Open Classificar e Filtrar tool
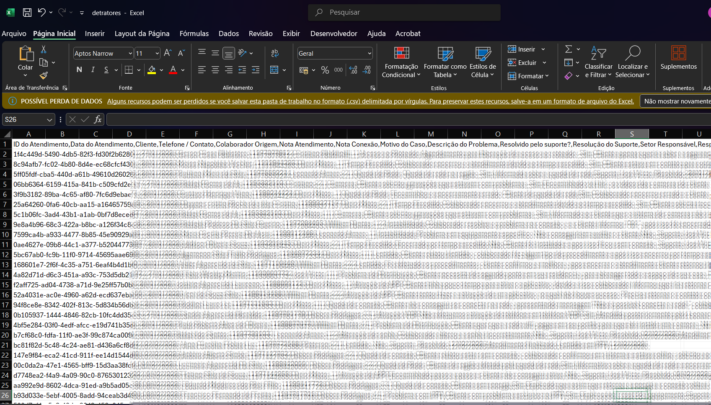711x405 pixels. click(x=598, y=61)
